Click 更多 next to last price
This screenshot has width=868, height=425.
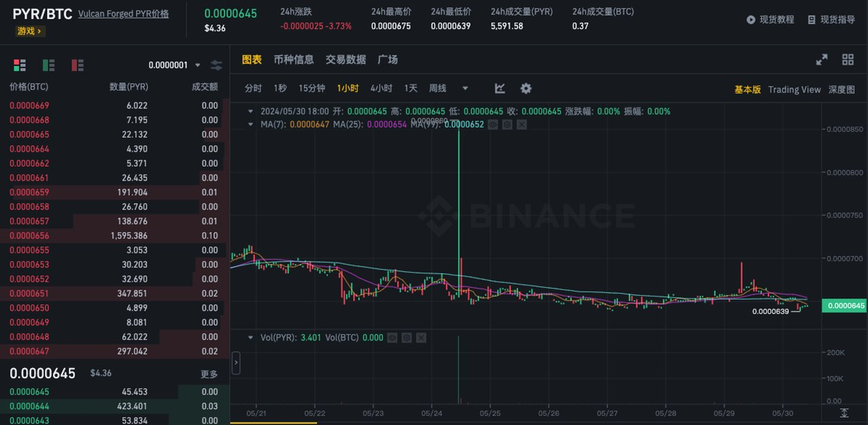209,374
